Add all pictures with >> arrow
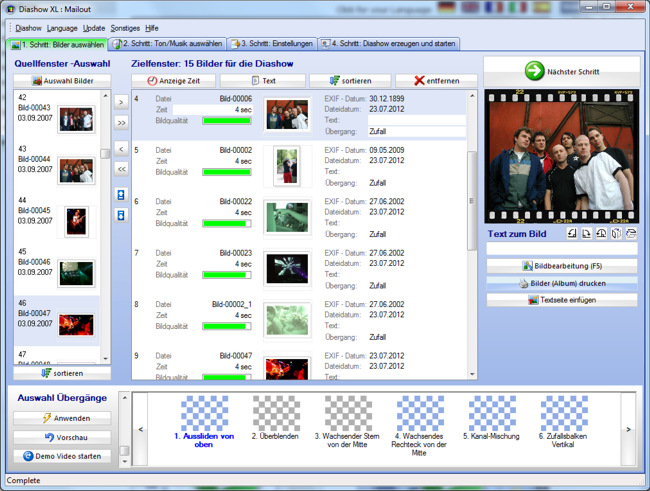This screenshot has width=650, height=491. click(121, 123)
